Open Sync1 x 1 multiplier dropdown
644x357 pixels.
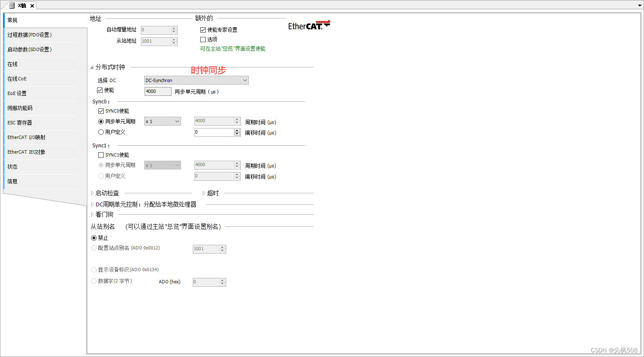(x=162, y=165)
